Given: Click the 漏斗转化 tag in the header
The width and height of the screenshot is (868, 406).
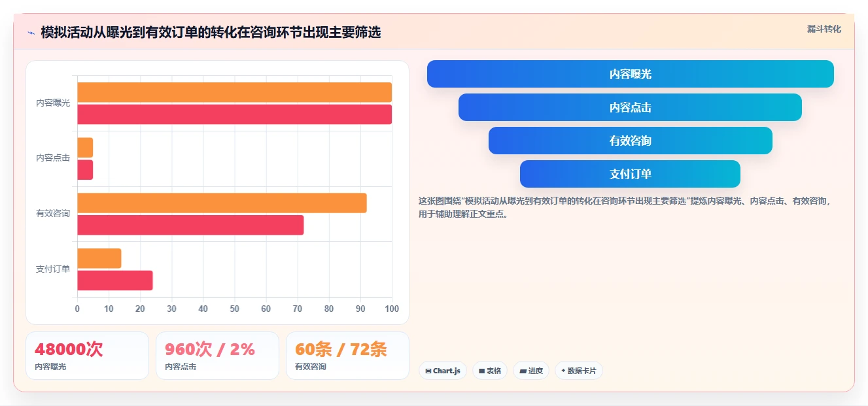Looking at the screenshot, I should pyautogui.click(x=824, y=29).
